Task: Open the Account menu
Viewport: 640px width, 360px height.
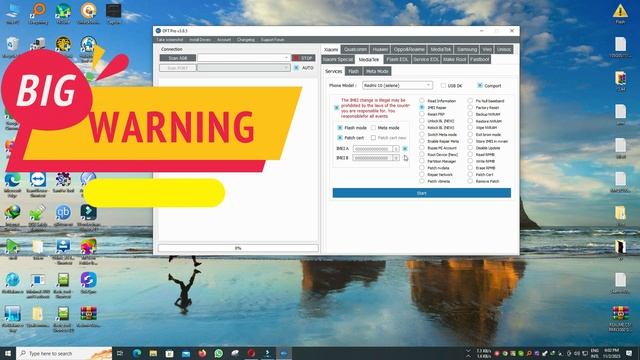Action: [x=224, y=40]
